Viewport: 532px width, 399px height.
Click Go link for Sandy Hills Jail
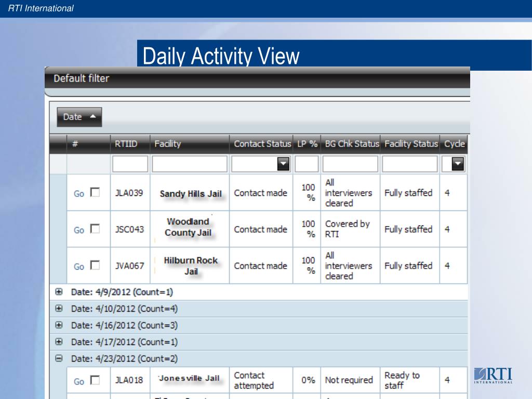pos(79,194)
